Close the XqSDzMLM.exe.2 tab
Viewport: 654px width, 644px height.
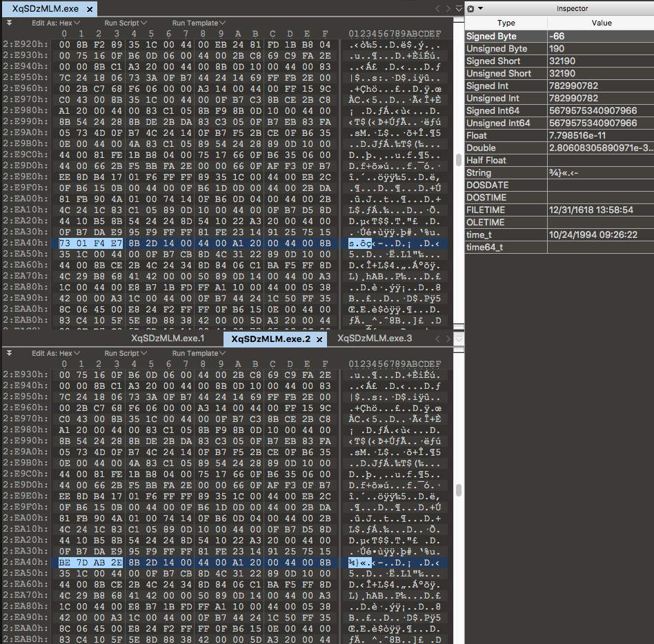(319, 339)
